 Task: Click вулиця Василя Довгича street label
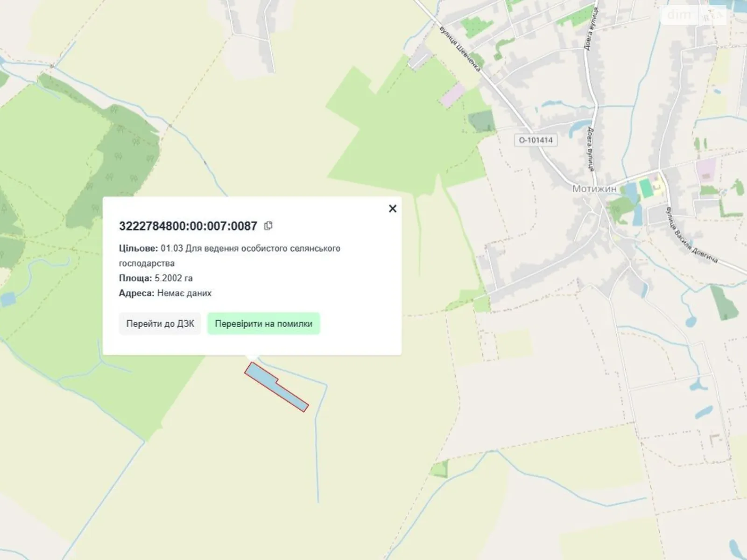tap(691, 236)
